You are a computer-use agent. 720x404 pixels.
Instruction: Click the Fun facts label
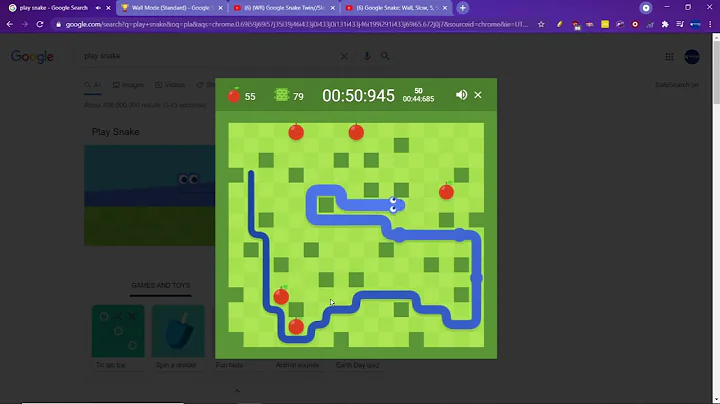click(229, 365)
